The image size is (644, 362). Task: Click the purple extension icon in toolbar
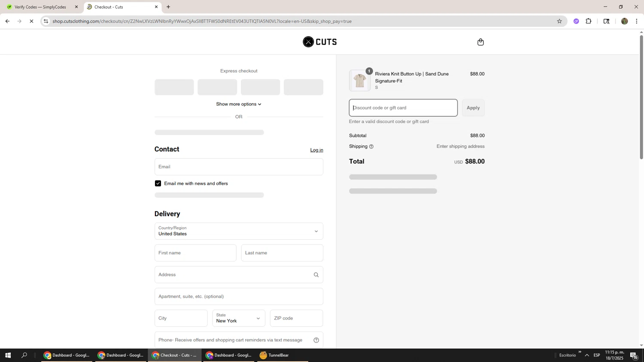point(576,21)
